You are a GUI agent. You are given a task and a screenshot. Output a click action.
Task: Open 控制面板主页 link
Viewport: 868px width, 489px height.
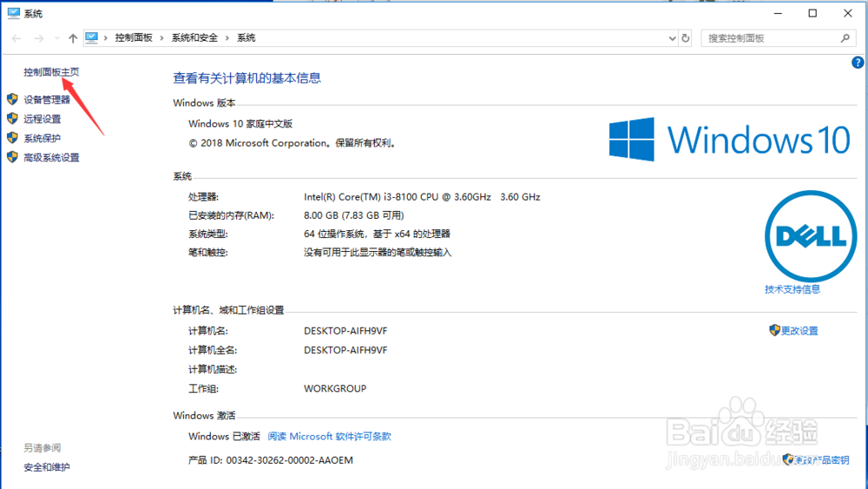[x=51, y=72]
